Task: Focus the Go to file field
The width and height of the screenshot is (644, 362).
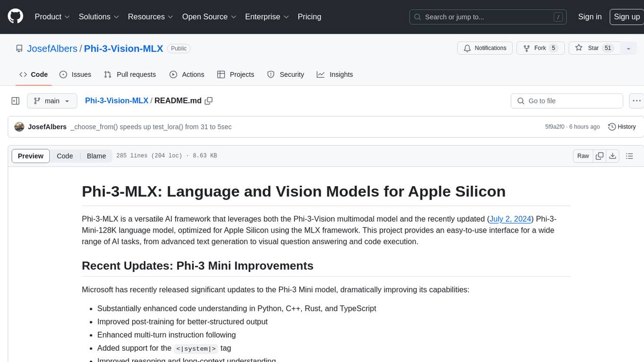Action: (x=567, y=101)
